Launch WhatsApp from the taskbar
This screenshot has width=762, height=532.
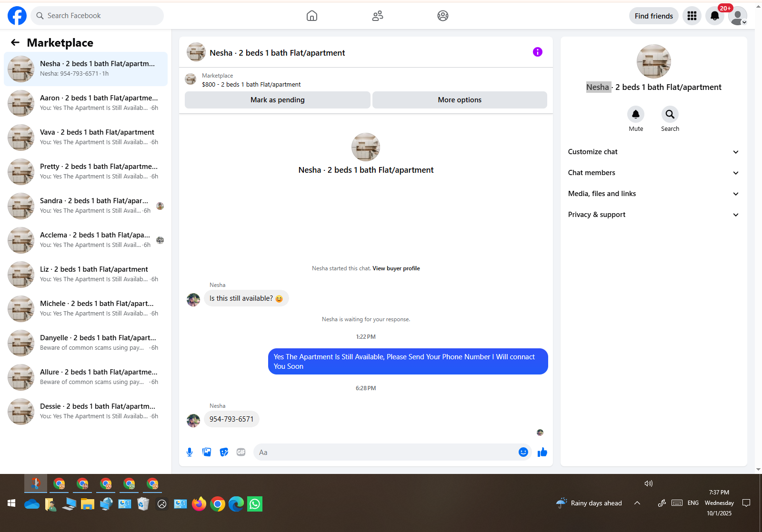pos(255,504)
